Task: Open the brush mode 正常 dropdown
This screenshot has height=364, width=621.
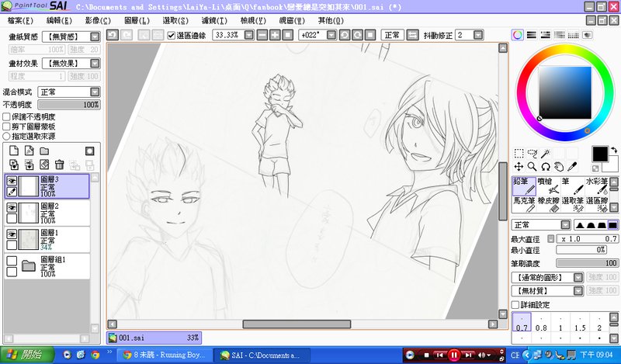Action: pos(566,225)
